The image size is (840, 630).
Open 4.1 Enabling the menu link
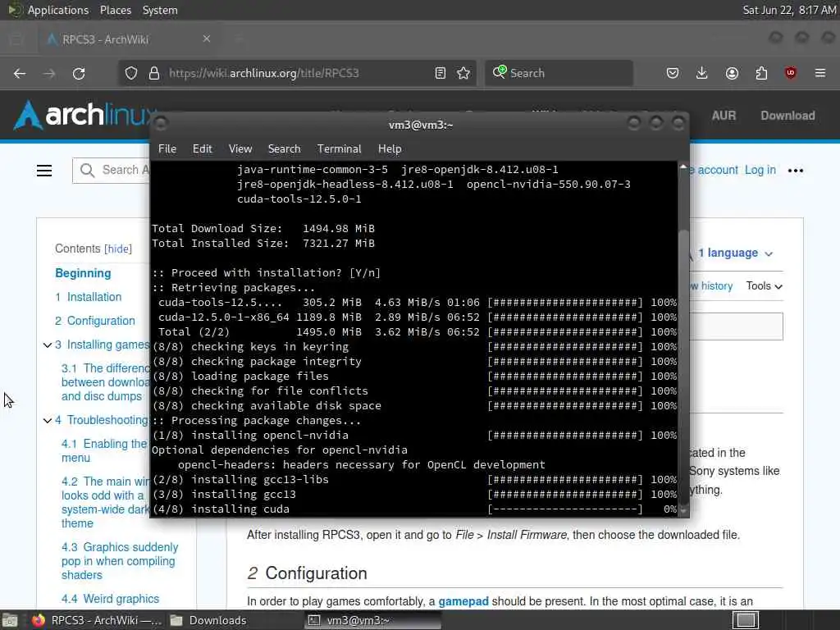tap(103, 451)
